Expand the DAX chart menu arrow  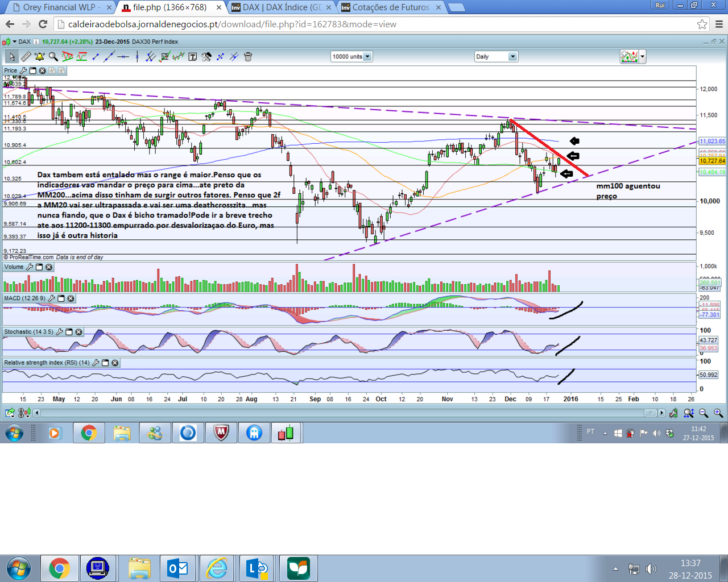point(14,41)
